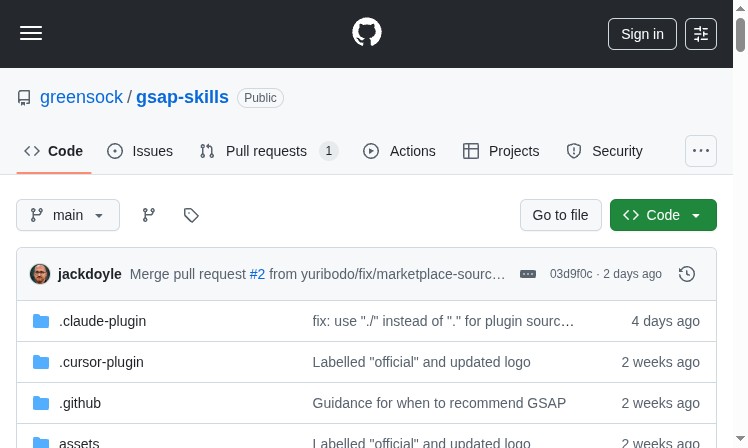748x448 pixels.
Task: Click the scrollbar up arrow
Action: [740, 9]
